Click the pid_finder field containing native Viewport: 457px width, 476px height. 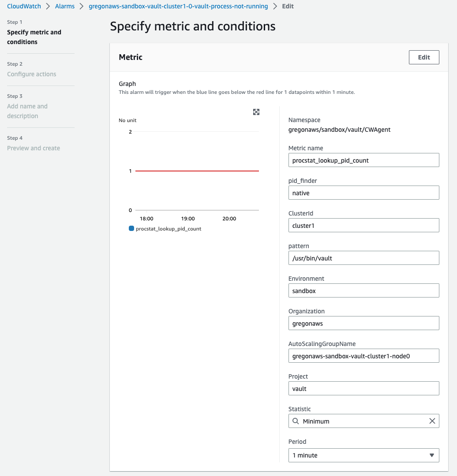[x=363, y=193]
